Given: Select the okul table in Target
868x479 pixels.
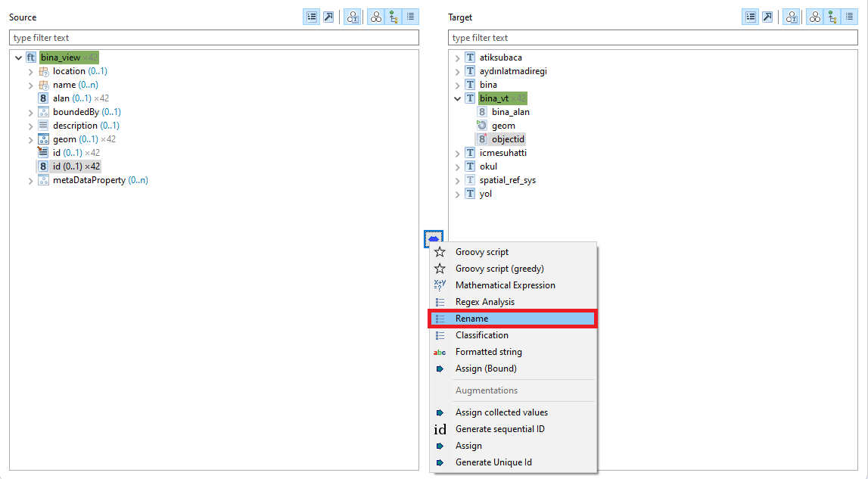Looking at the screenshot, I should (x=488, y=166).
